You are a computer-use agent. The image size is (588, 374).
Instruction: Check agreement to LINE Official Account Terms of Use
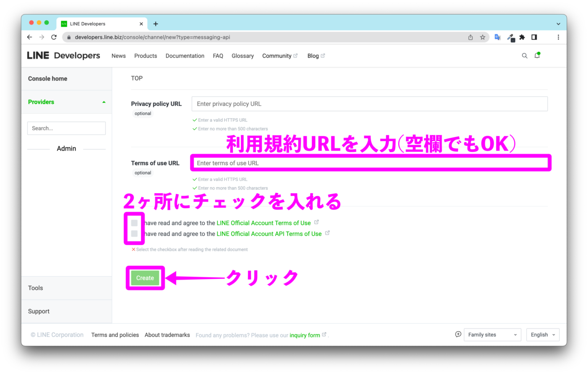(x=134, y=222)
